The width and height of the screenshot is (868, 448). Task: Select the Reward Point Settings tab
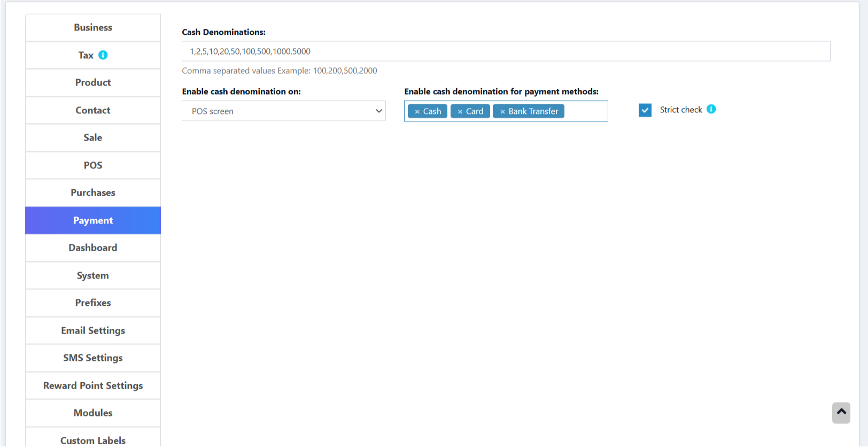(x=93, y=385)
